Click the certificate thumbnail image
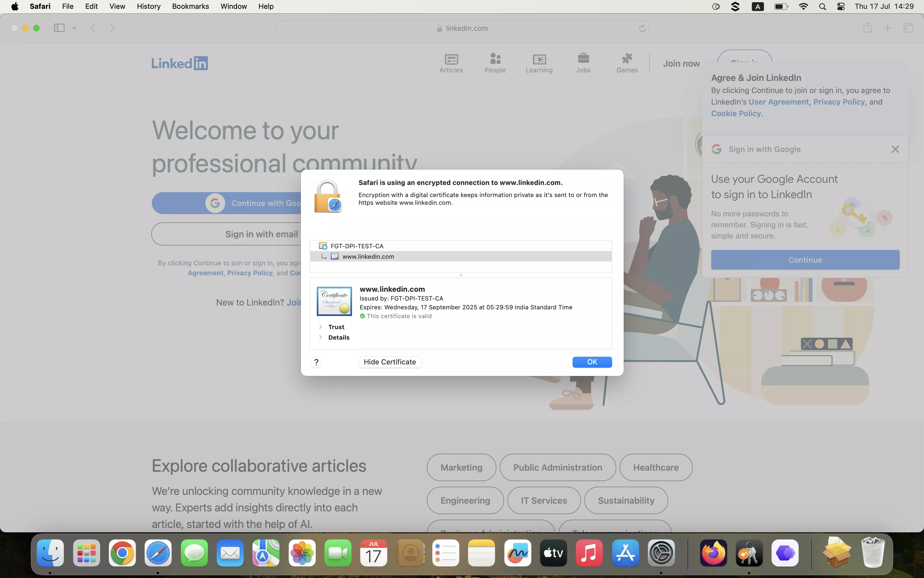924x578 pixels. pos(334,301)
